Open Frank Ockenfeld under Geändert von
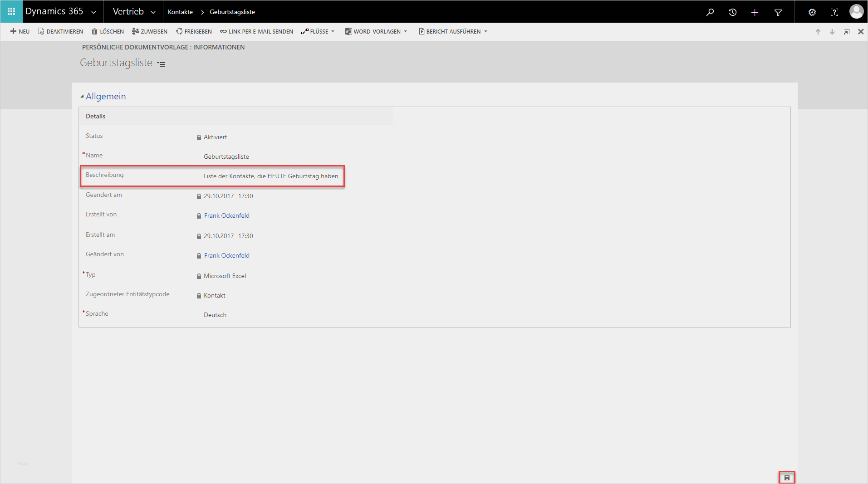The width and height of the screenshot is (868, 484). (x=227, y=255)
